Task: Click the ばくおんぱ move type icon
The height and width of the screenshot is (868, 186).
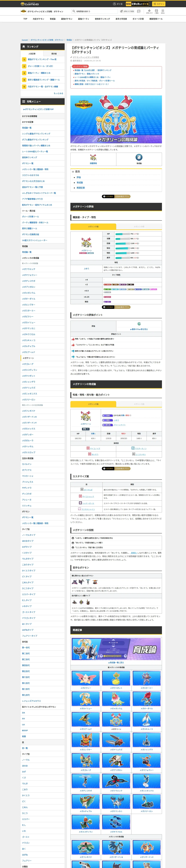Action: point(82,489)
